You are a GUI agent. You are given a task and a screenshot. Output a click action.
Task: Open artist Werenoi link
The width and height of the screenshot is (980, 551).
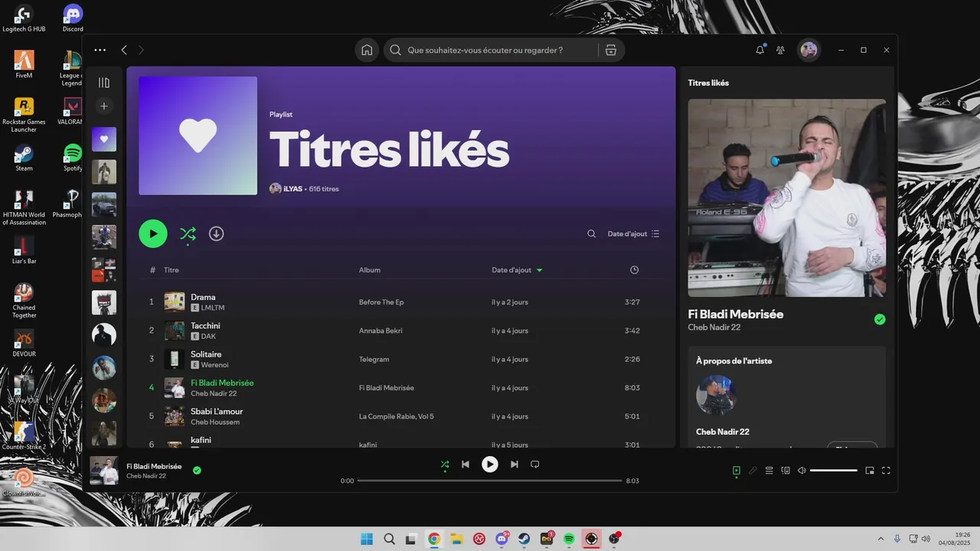click(215, 365)
